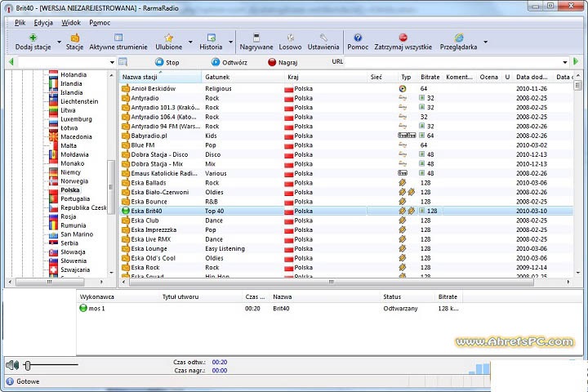Expand the Dodaj stację dropdown arrow
The height and width of the screenshot is (392, 588).
(60, 42)
